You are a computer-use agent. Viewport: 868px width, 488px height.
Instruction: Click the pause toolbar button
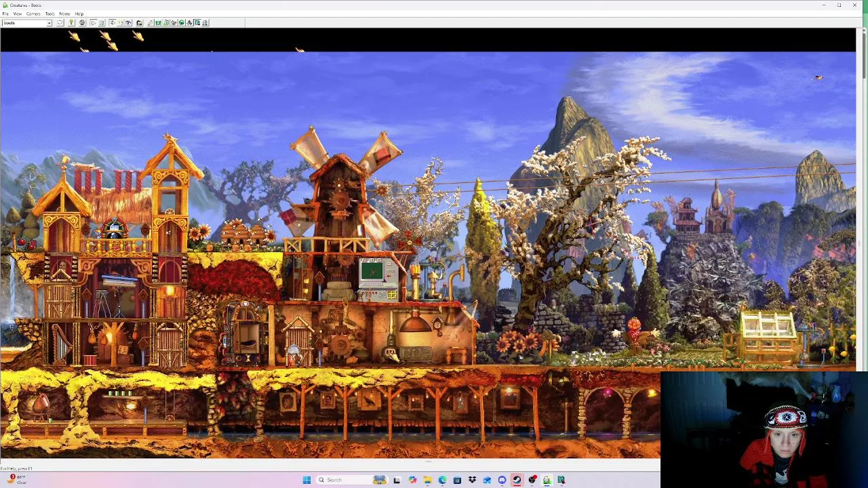(x=102, y=23)
